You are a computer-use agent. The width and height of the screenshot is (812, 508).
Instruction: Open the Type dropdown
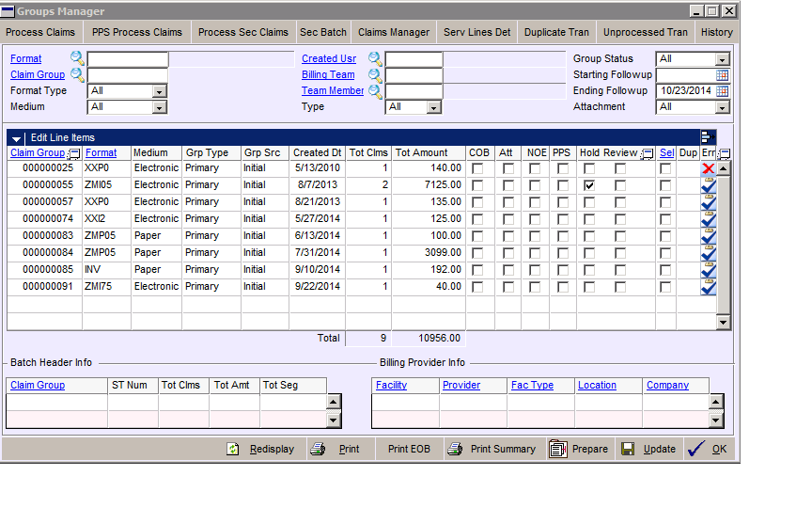click(434, 108)
